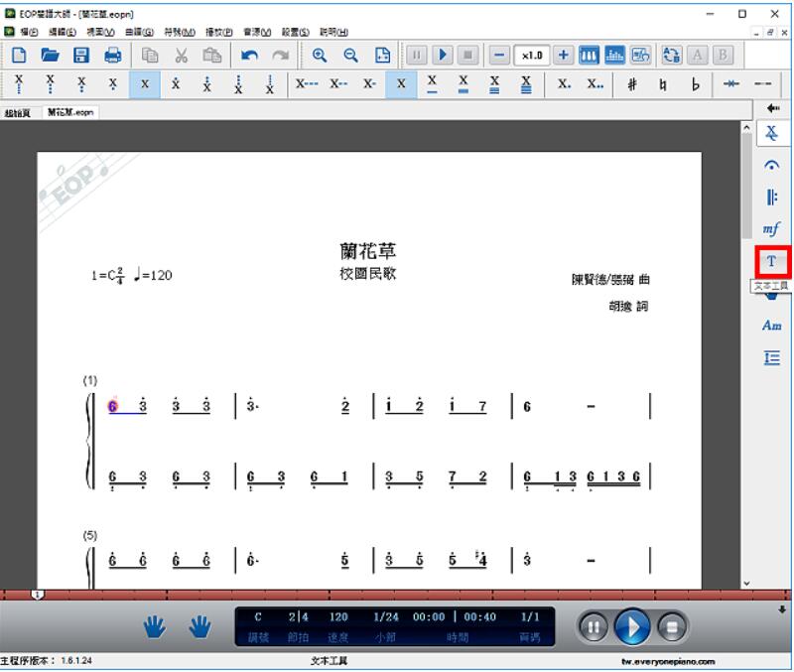Select the eighth note (X with single underline)

(x=432, y=84)
